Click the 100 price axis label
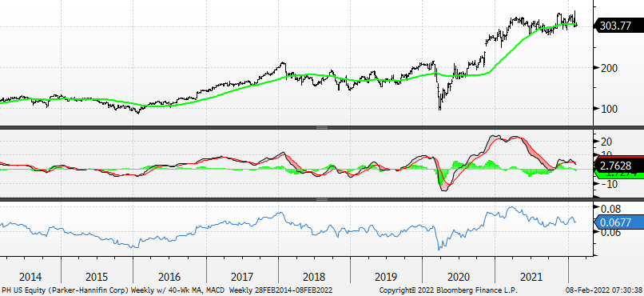 [609, 109]
